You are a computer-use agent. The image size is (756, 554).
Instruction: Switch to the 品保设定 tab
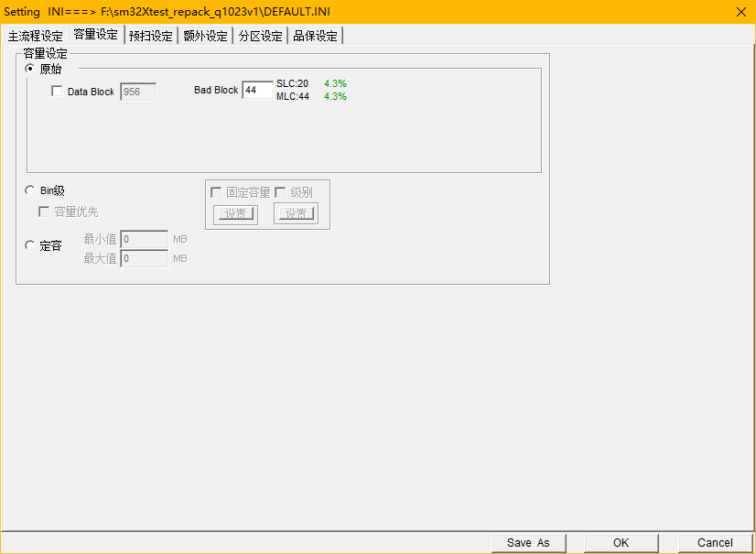point(316,37)
